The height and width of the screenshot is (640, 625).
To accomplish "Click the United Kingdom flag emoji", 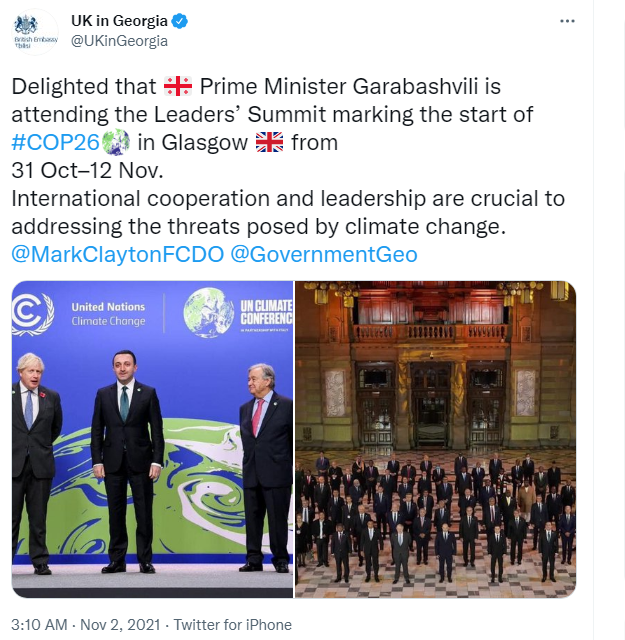I will coord(269,142).
